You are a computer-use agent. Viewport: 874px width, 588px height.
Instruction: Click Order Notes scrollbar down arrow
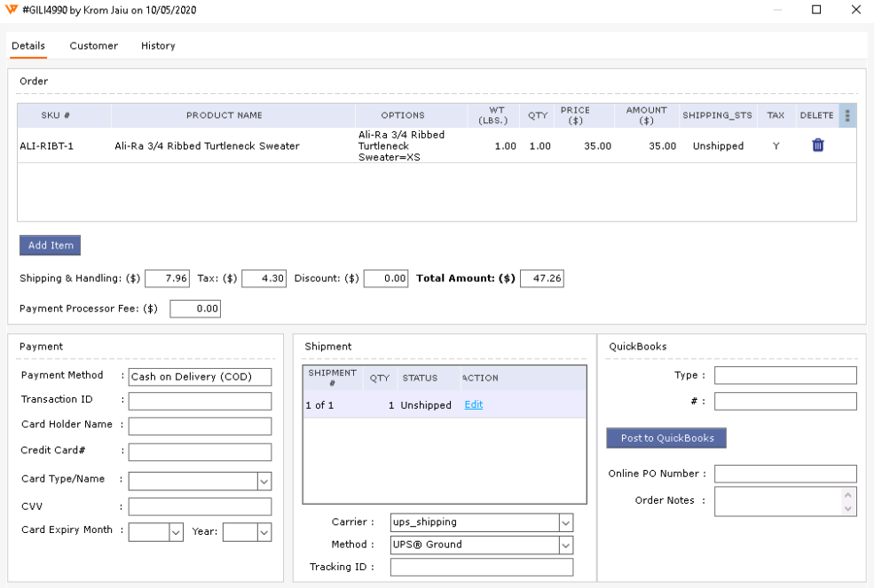click(x=847, y=508)
